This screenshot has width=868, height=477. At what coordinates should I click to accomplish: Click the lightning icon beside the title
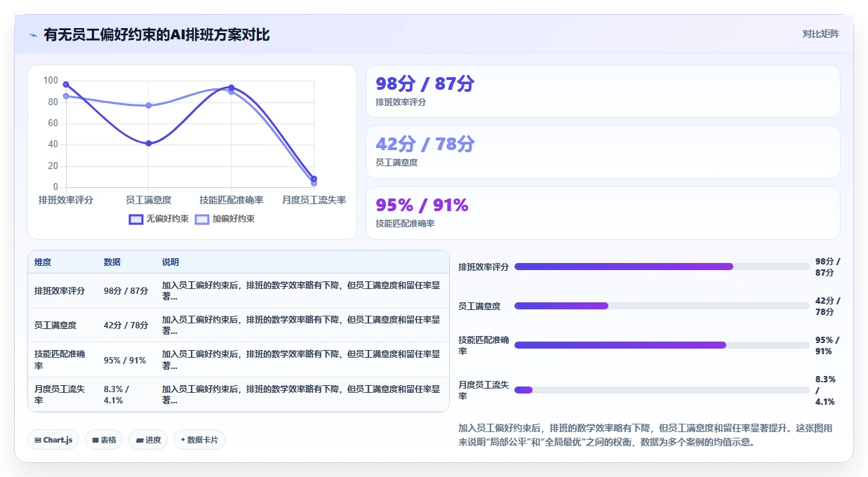(34, 35)
